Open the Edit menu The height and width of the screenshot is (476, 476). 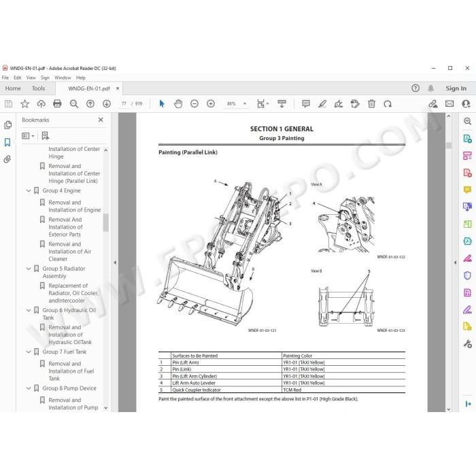coord(17,78)
